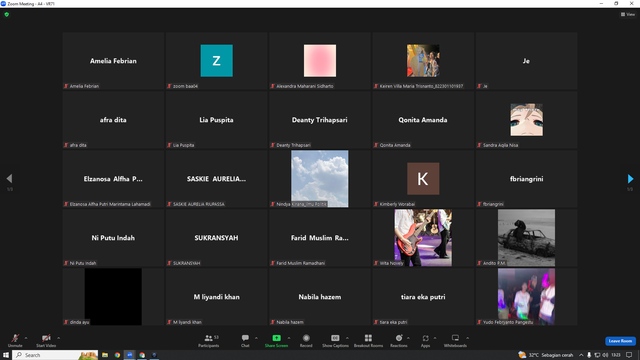Expand the captions options arrow
This screenshot has height=360, width=640.
pos(347,338)
